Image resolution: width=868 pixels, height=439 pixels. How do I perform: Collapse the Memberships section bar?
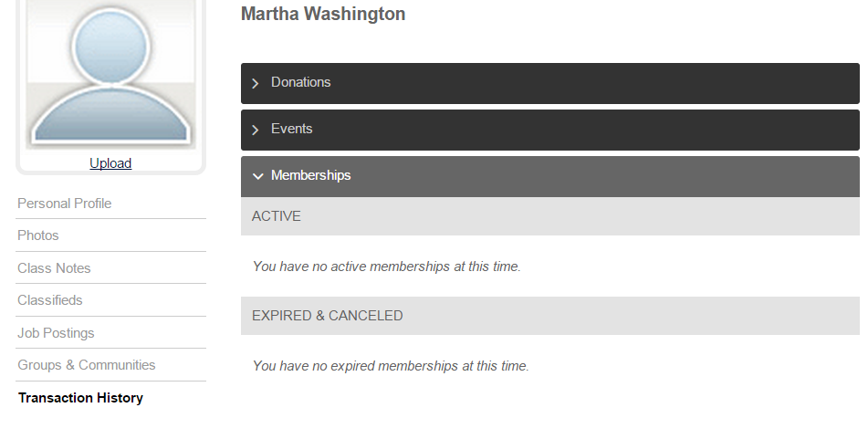550,176
